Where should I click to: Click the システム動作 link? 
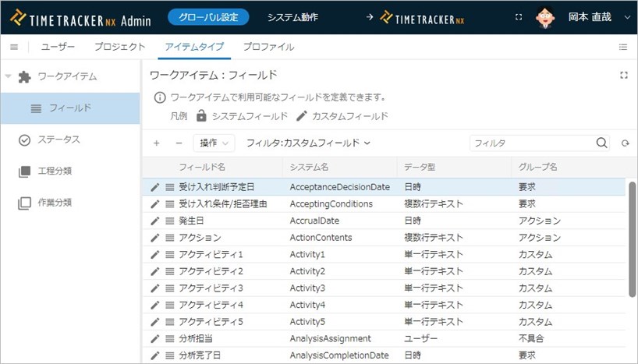point(292,17)
